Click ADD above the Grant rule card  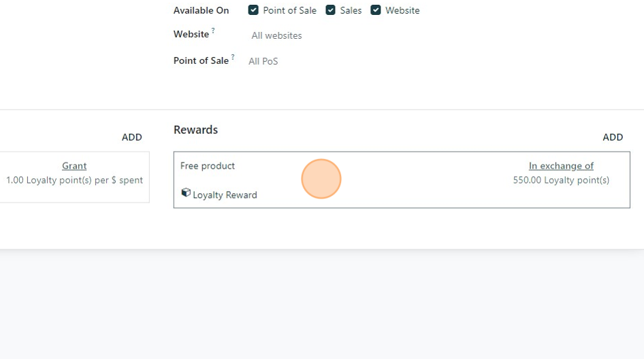point(132,137)
